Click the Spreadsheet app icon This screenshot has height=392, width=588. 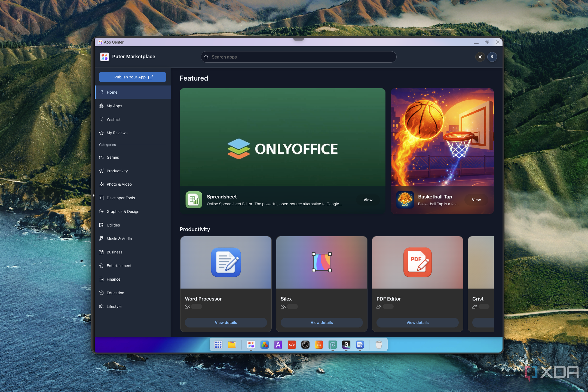194,200
